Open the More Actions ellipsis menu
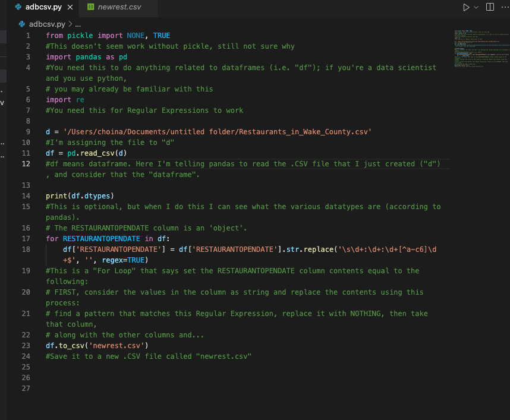 (505, 7)
